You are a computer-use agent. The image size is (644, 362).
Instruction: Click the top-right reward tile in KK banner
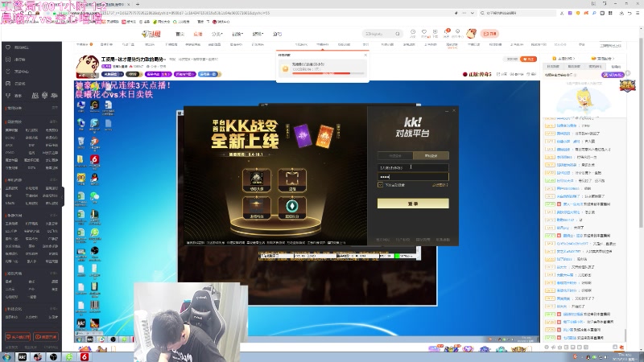pos(292,179)
